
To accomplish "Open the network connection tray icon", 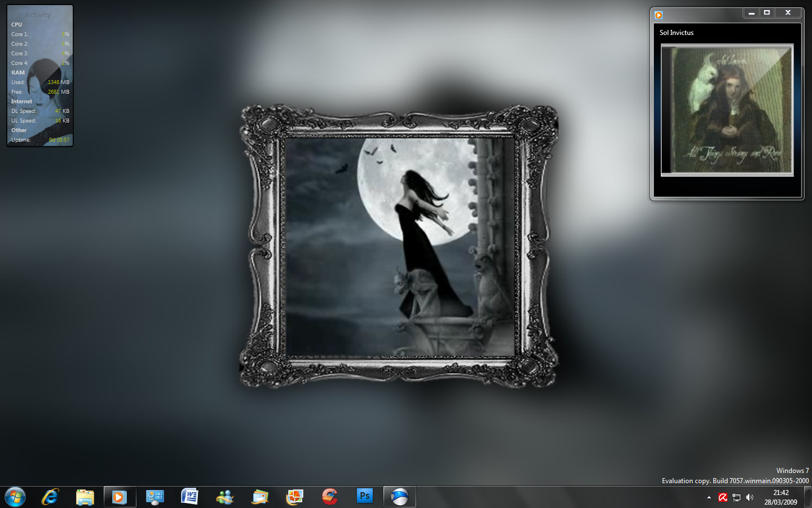I will point(736,497).
